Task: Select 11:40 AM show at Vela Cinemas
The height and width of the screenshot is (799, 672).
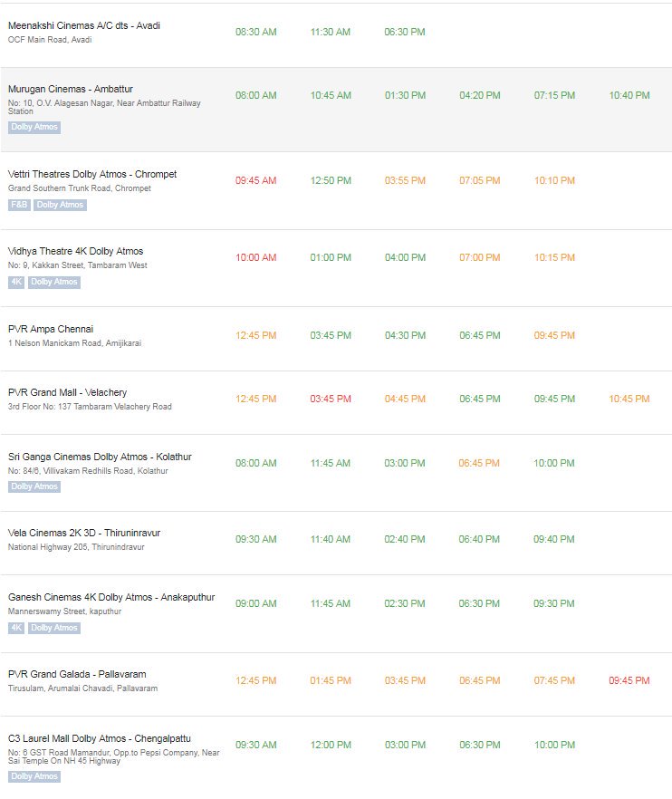Action: pyautogui.click(x=331, y=539)
